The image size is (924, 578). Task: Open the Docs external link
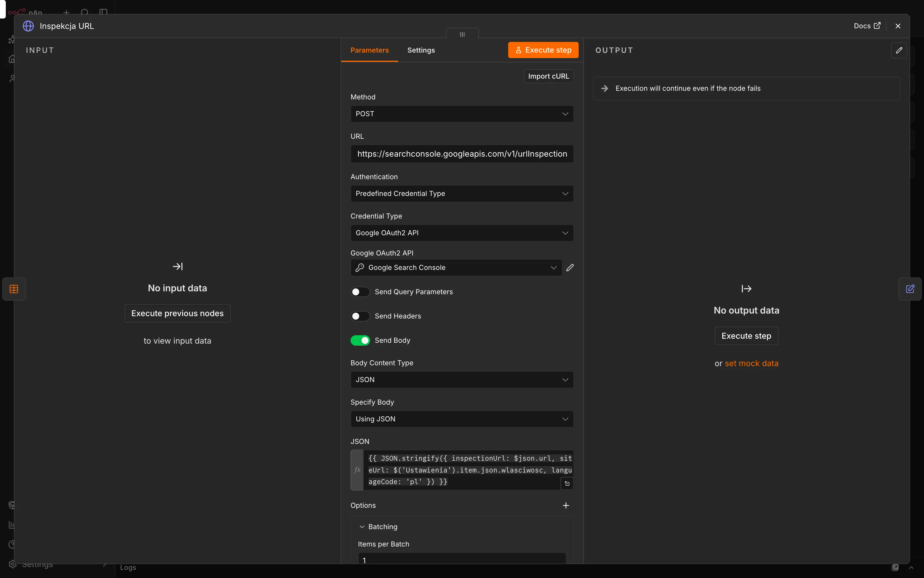pyautogui.click(x=867, y=26)
